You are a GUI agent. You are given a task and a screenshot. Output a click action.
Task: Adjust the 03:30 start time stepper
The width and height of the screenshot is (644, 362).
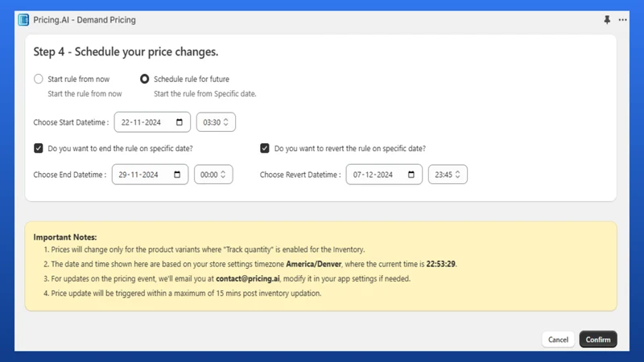click(x=225, y=122)
